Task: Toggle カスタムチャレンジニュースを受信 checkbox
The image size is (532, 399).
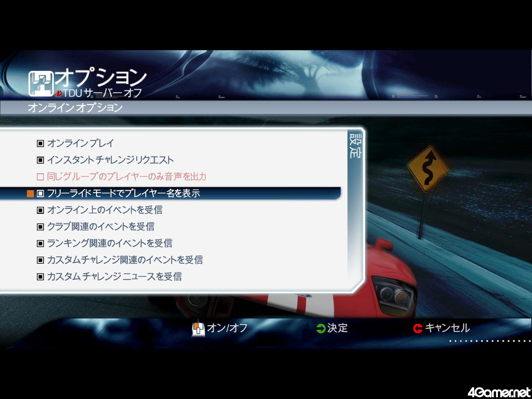Action: (x=40, y=276)
